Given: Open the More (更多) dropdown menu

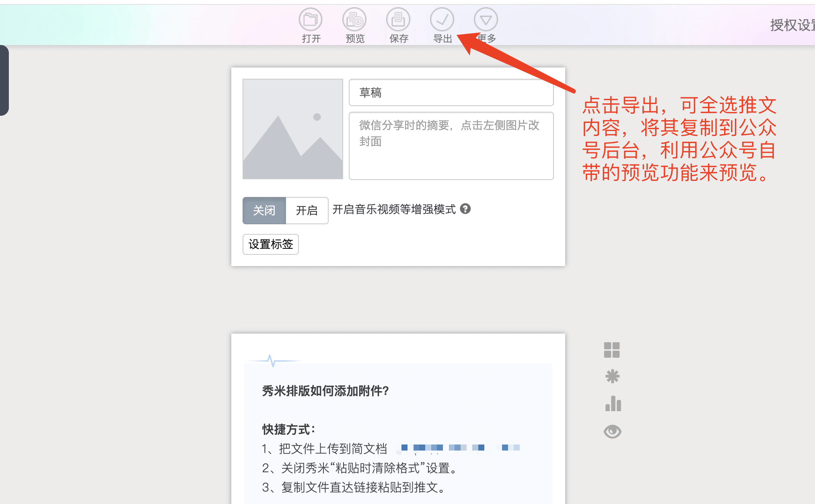Looking at the screenshot, I should tap(486, 20).
